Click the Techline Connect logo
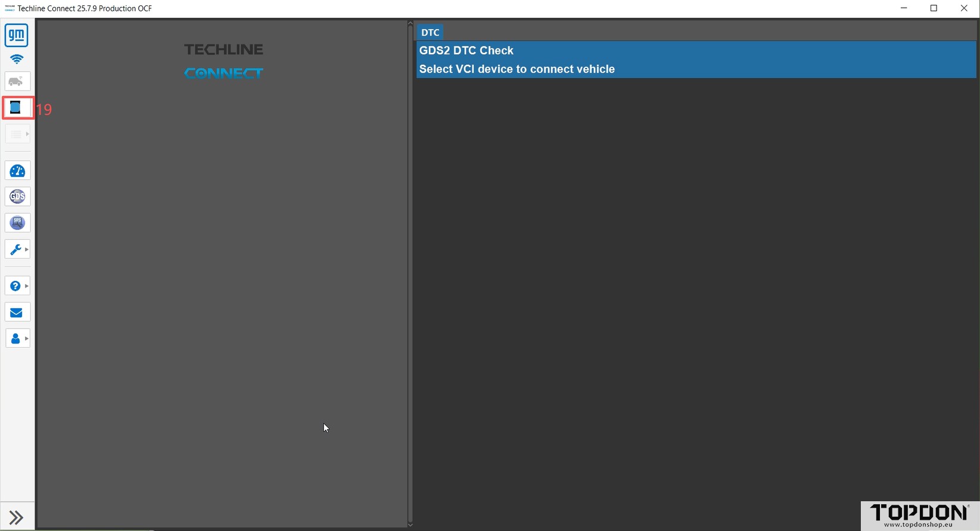980x531 pixels. pyautogui.click(x=223, y=61)
